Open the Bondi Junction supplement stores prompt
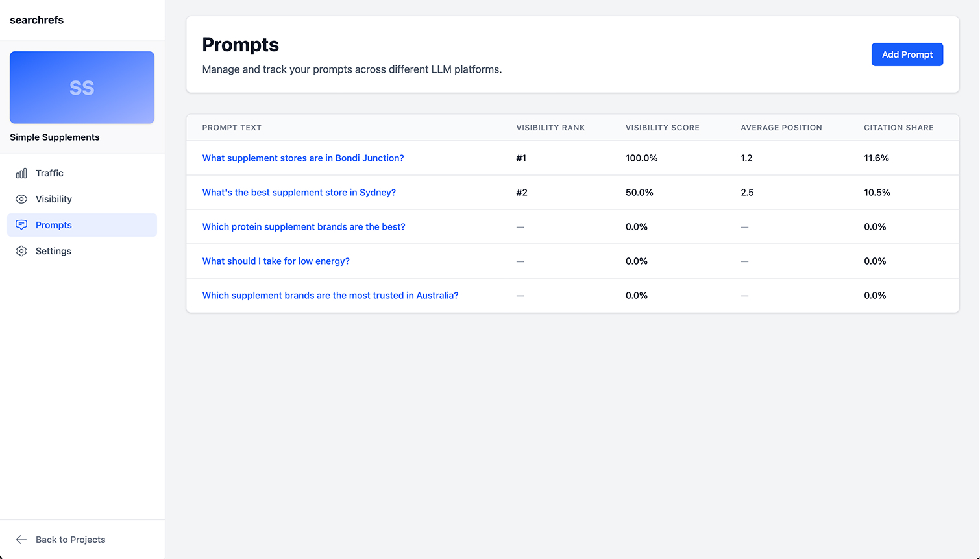 [303, 158]
